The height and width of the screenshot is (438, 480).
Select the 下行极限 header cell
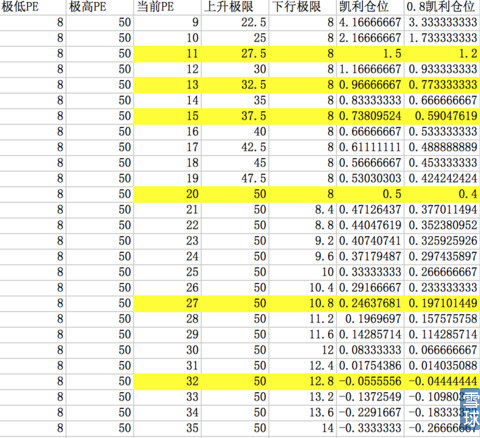coord(302,7)
